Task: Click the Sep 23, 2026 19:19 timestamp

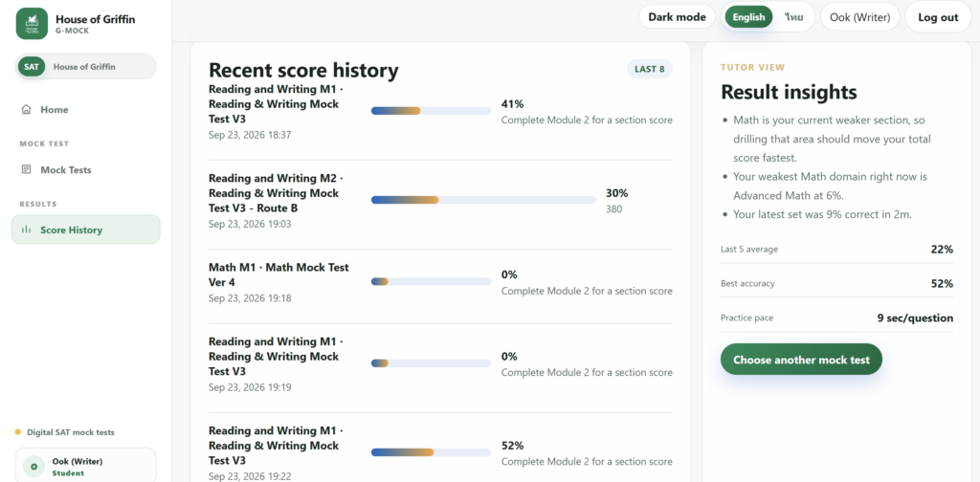Action: [x=250, y=387]
